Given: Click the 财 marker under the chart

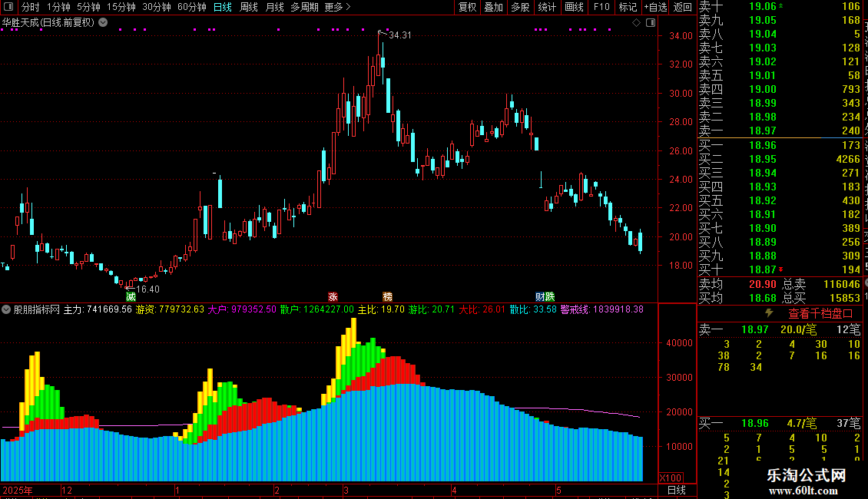Looking at the screenshot, I should 540,296.
